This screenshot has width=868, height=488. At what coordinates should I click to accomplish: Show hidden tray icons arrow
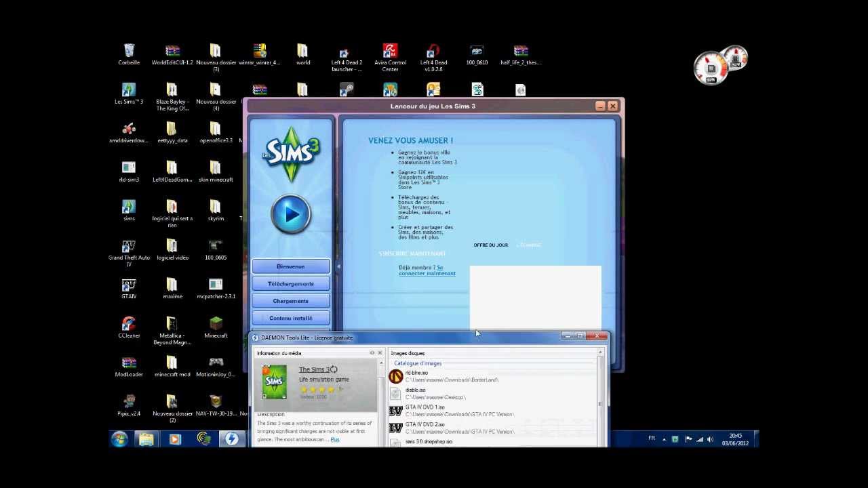pos(664,439)
